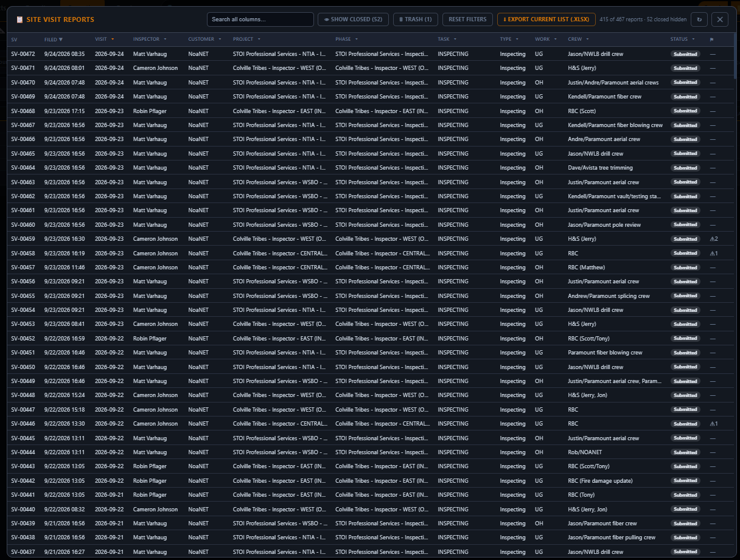Screen dimensions: 740x560
Task: Toggle Show Closed (52) reports
Action: [x=353, y=19]
